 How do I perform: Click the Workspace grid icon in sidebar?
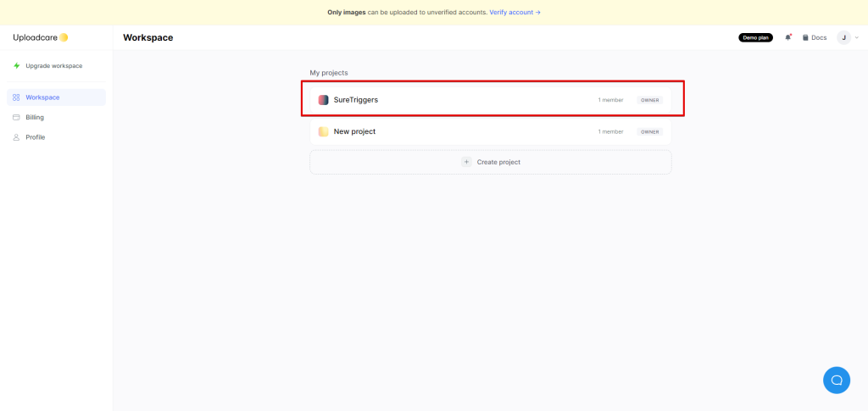16,97
